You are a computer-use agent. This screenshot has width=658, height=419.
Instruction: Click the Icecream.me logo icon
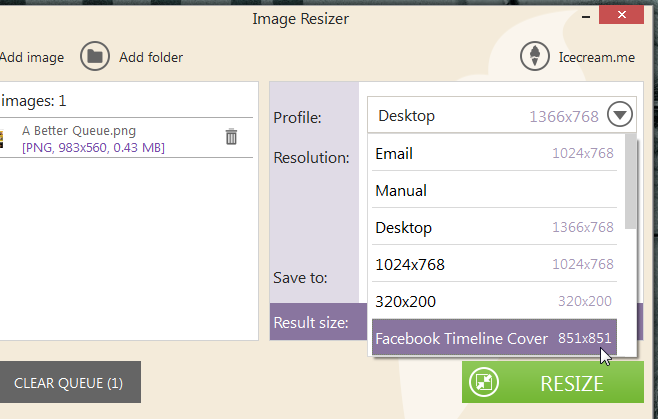(x=535, y=57)
